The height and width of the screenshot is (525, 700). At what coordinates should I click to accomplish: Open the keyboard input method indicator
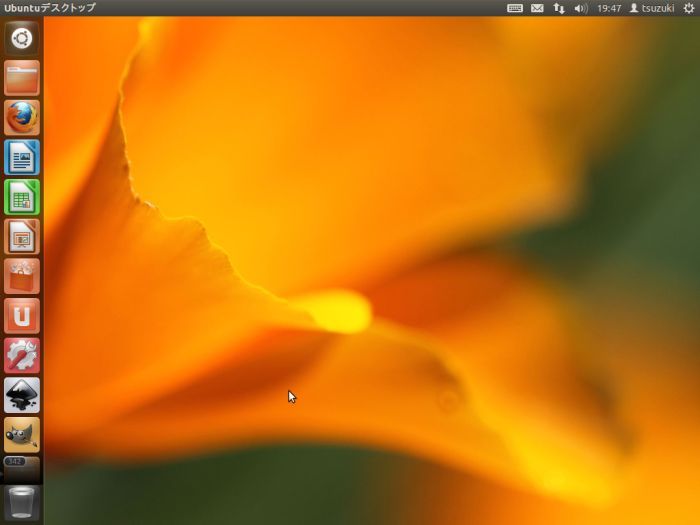click(x=515, y=8)
